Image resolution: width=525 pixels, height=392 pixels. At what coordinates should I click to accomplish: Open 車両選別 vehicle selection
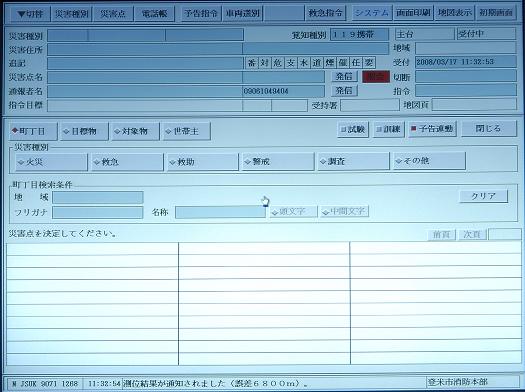point(242,13)
